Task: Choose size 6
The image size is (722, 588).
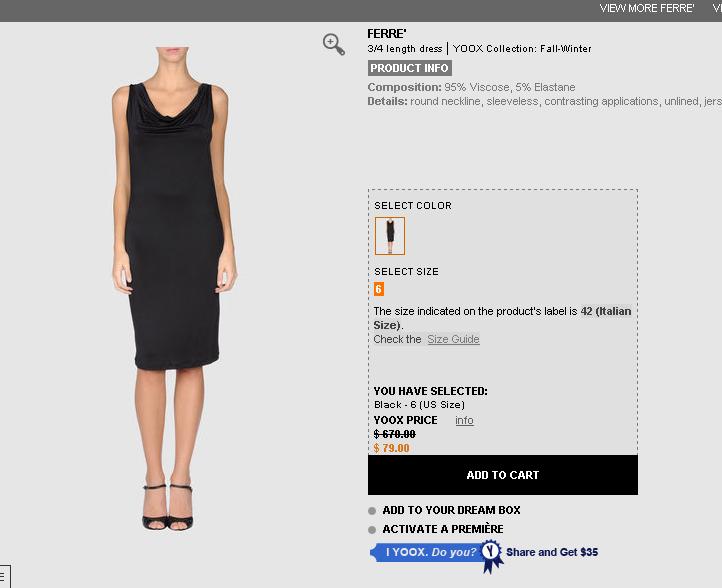Action: tap(378, 289)
